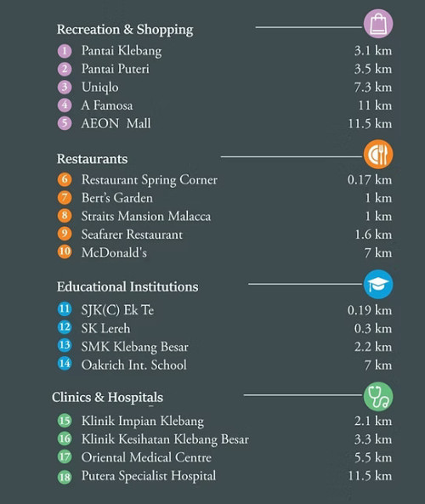Select the blue number 11 marker

pos(65,309)
